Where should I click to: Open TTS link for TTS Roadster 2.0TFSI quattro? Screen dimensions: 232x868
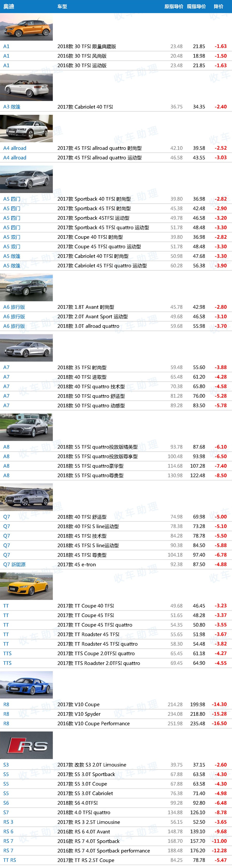[7, 663]
